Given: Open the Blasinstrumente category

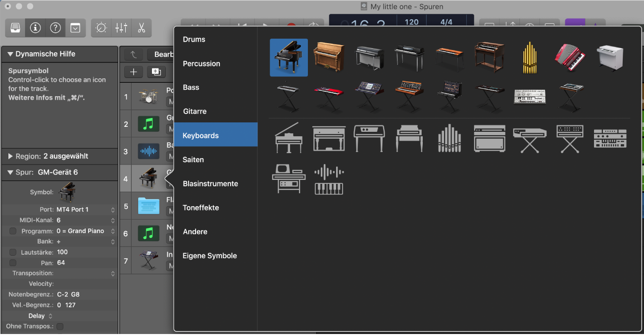Looking at the screenshot, I should 210,183.
